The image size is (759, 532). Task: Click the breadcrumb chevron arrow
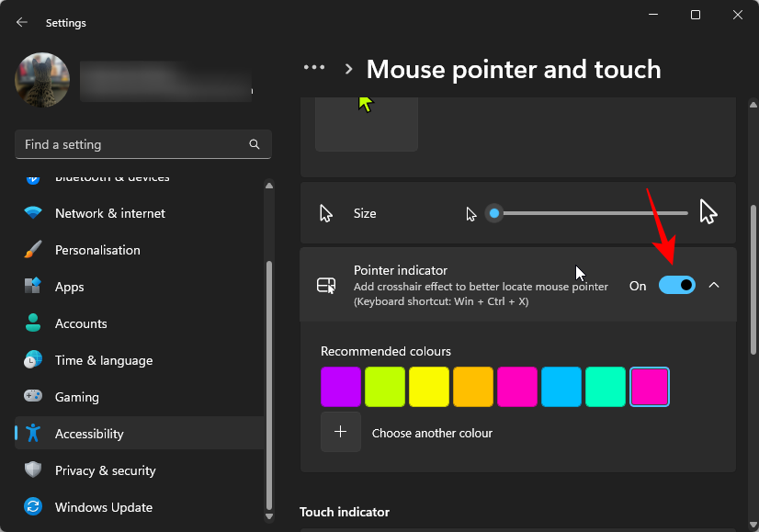pos(348,69)
